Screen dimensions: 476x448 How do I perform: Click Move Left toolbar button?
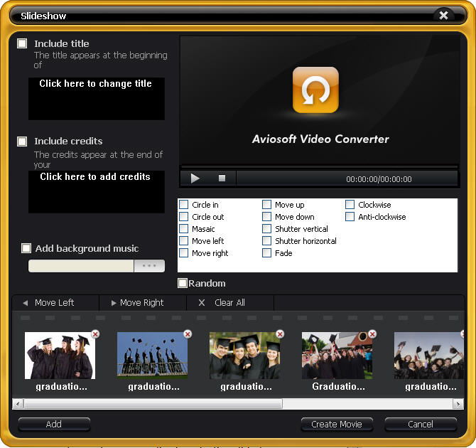coord(55,303)
